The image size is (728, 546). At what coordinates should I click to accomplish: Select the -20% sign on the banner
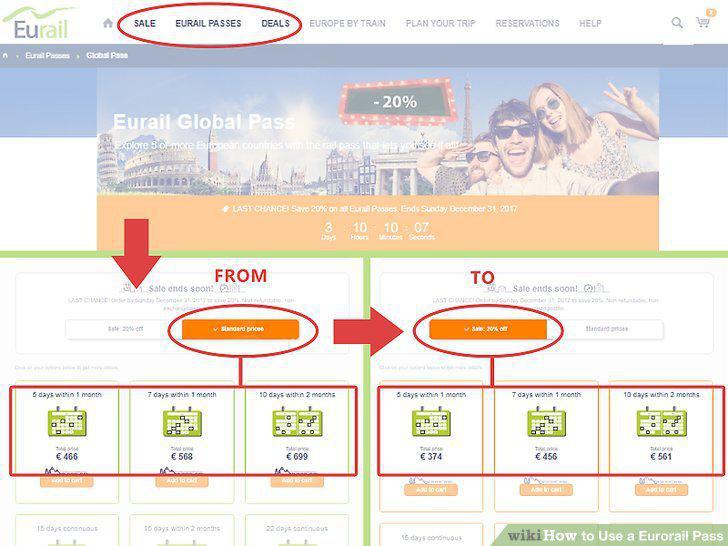pyautogui.click(x=397, y=102)
